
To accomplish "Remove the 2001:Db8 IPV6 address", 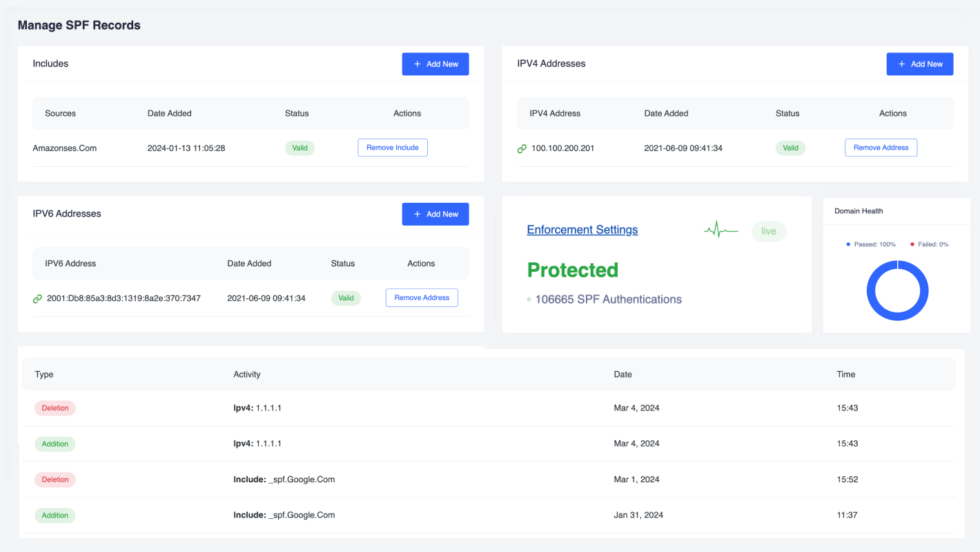I will tap(421, 297).
